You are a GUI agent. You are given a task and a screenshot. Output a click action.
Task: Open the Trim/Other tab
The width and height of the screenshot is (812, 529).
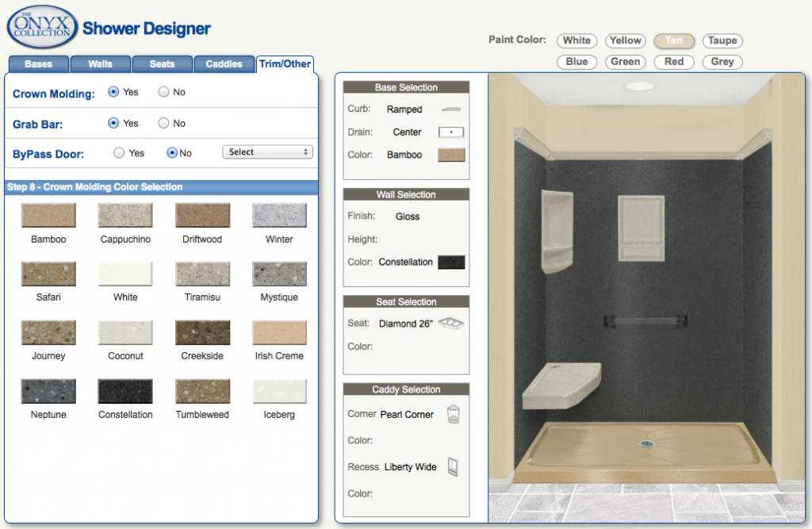(285, 63)
